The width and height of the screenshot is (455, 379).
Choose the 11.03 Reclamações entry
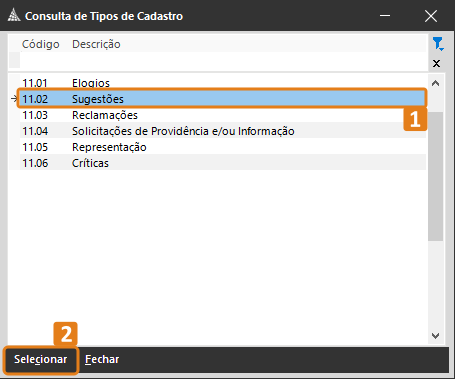223,115
